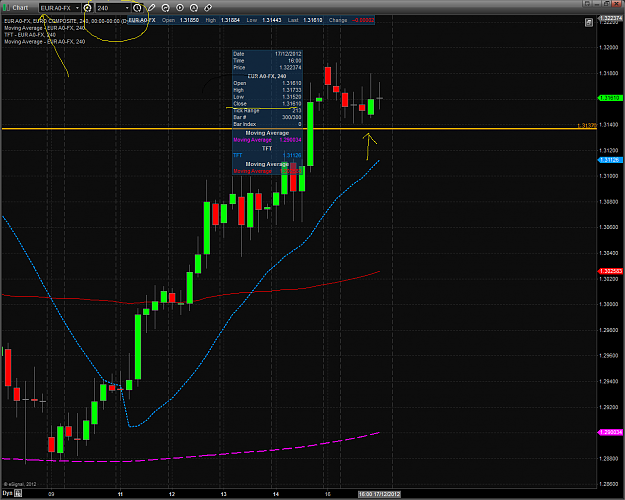625x500 pixels.
Task: Click the green chart window icon beside Chart title
Action: 6,8
